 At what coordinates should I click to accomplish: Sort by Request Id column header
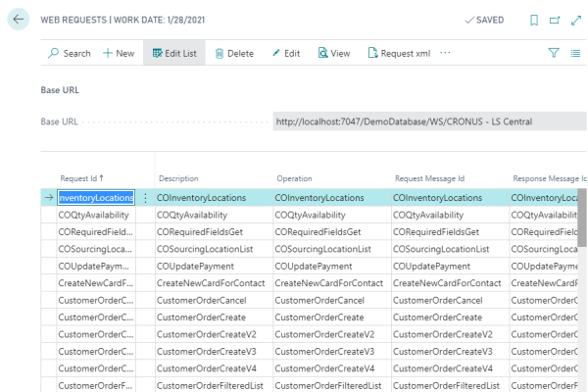tap(82, 178)
